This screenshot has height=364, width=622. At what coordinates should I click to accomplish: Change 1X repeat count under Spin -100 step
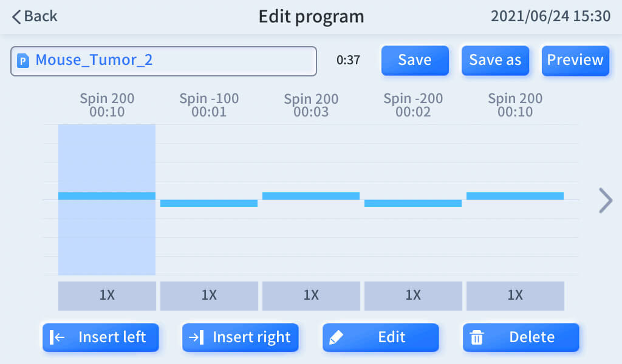(x=209, y=295)
